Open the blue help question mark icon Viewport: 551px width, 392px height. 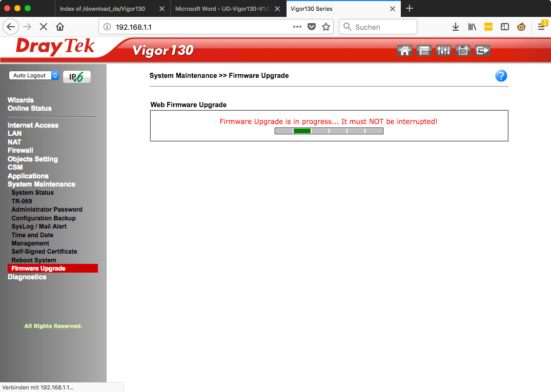(x=501, y=76)
